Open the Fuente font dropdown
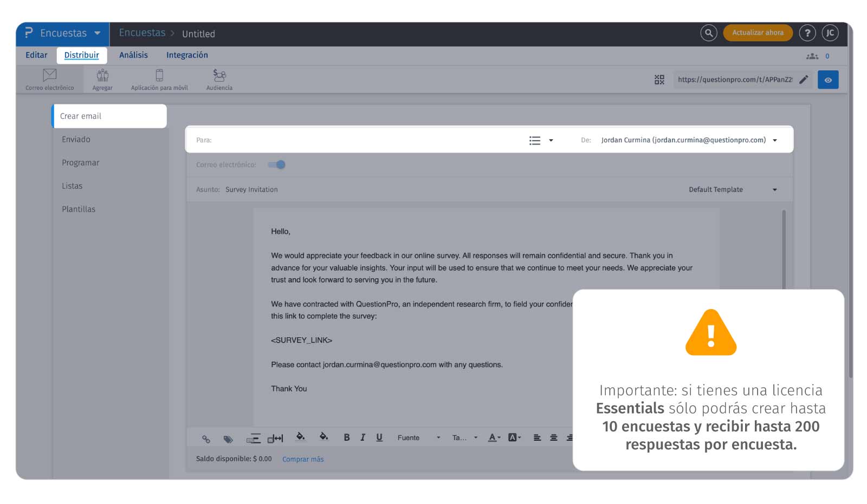Viewport: 867px width, 504px height. [419, 437]
